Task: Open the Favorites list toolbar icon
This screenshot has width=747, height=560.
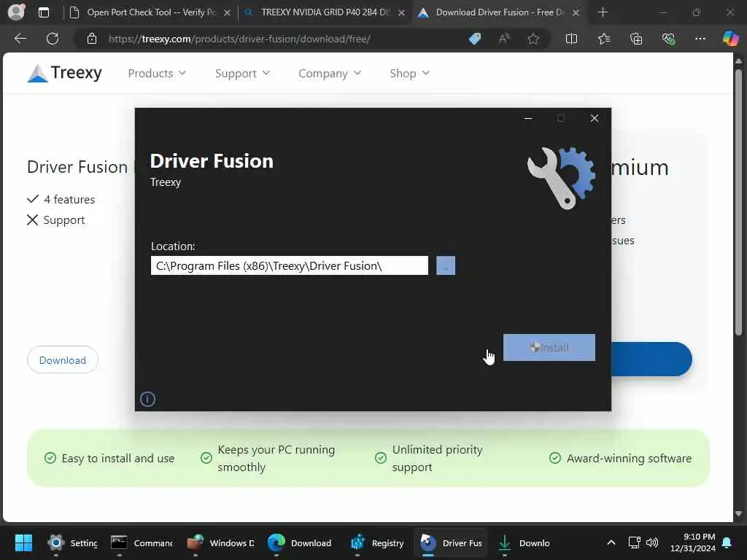Action: (603, 39)
